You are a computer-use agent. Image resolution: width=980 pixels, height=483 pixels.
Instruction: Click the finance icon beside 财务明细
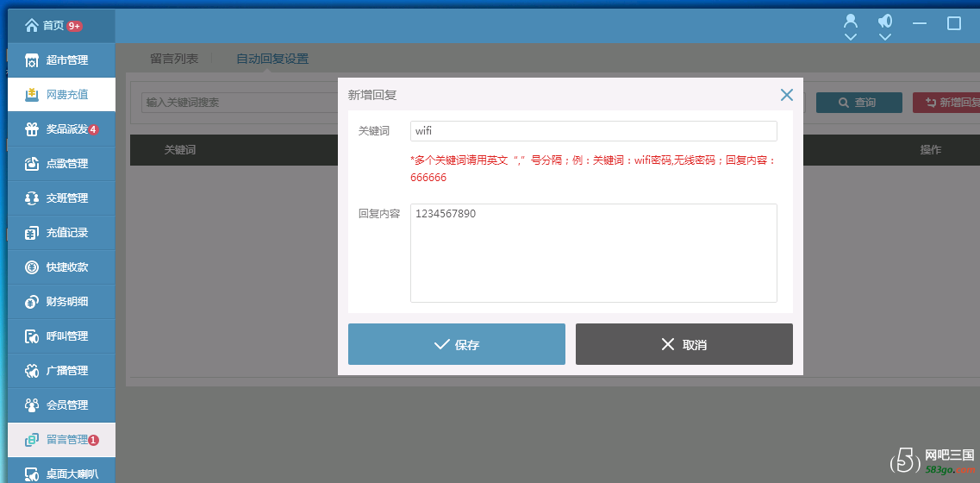[x=32, y=302]
